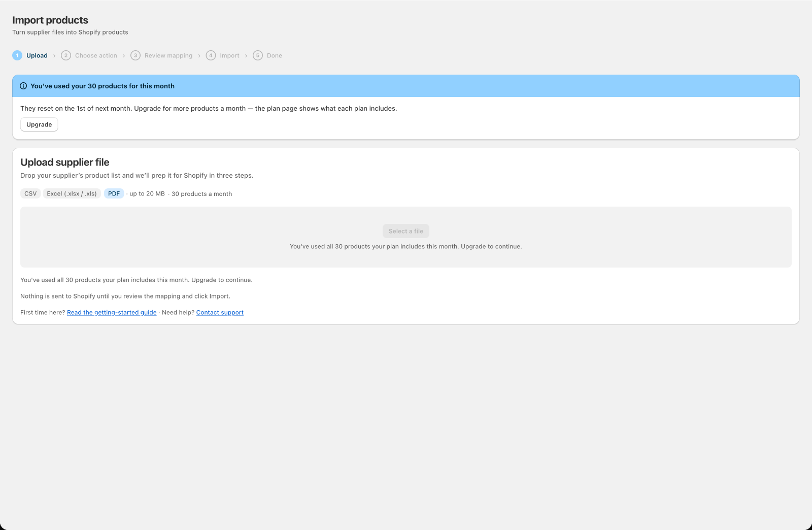Viewport: 812px width, 530px height.
Task: Click the step 5 circle icon
Action: 258,55
